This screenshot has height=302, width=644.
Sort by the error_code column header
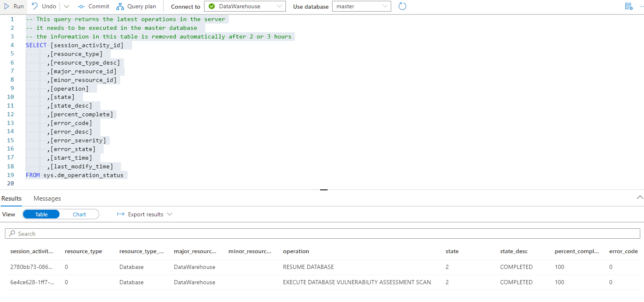(x=623, y=251)
